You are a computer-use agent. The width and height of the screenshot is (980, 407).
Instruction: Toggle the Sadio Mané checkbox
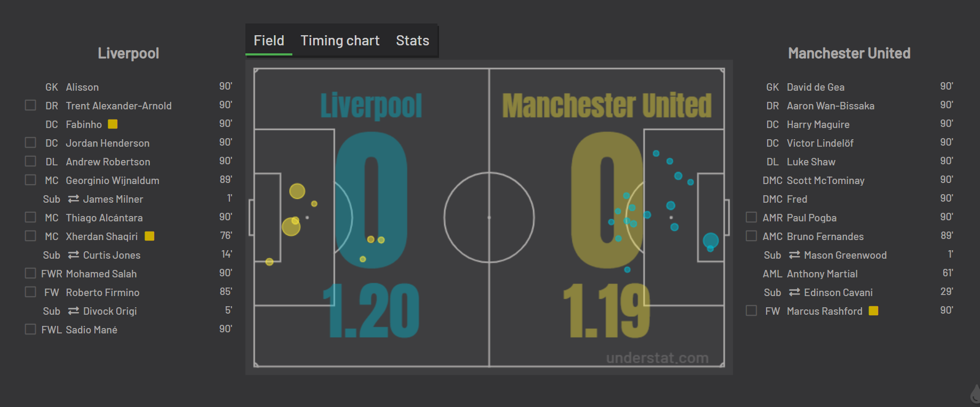(30, 329)
